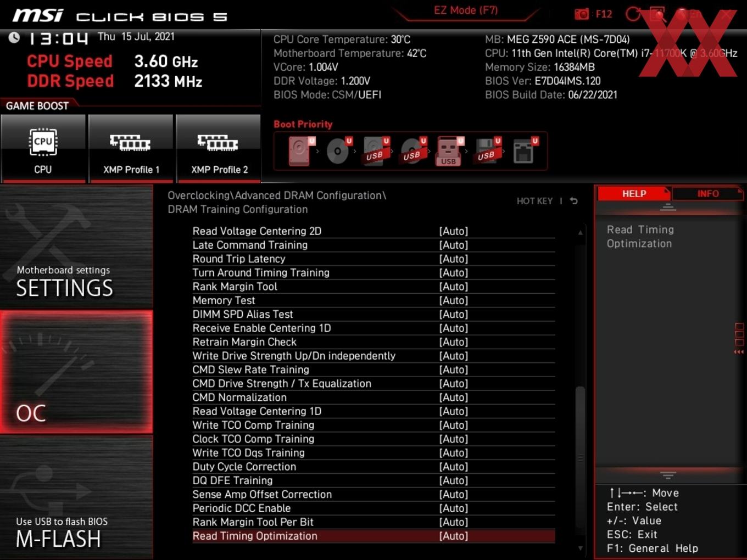747x560 pixels.
Task: Open the OC overclocking section
Action: tap(76, 372)
